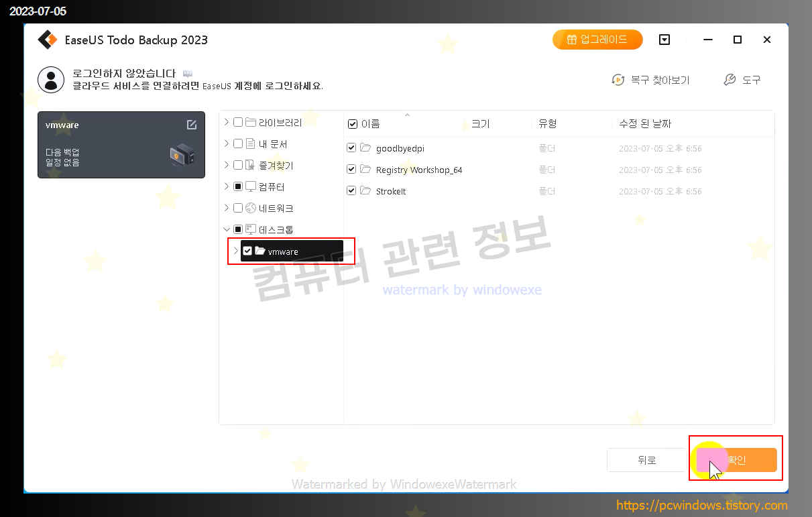Expand the 라이브러리 tree node
This screenshot has height=517, width=812.
[227, 123]
